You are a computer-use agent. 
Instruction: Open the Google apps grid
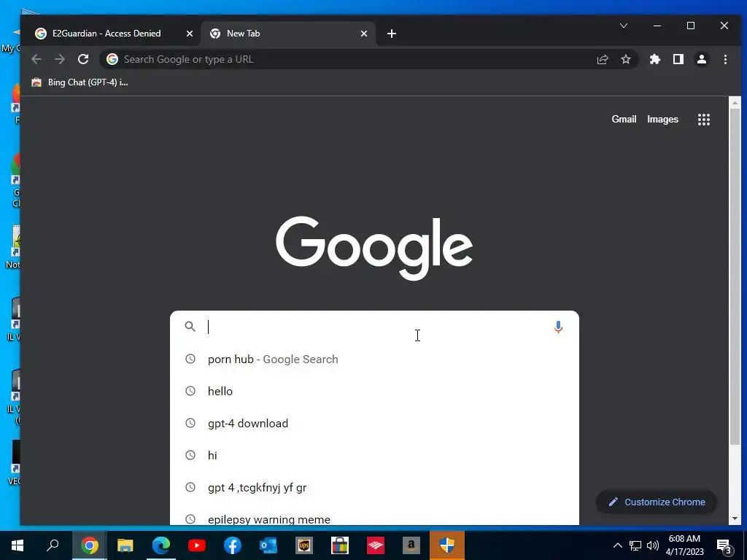[x=704, y=120]
